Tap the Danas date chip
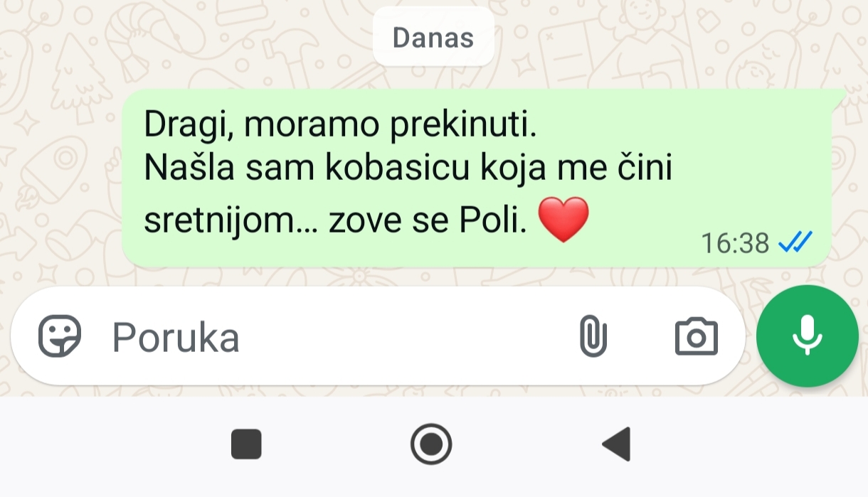 [433, 38]
